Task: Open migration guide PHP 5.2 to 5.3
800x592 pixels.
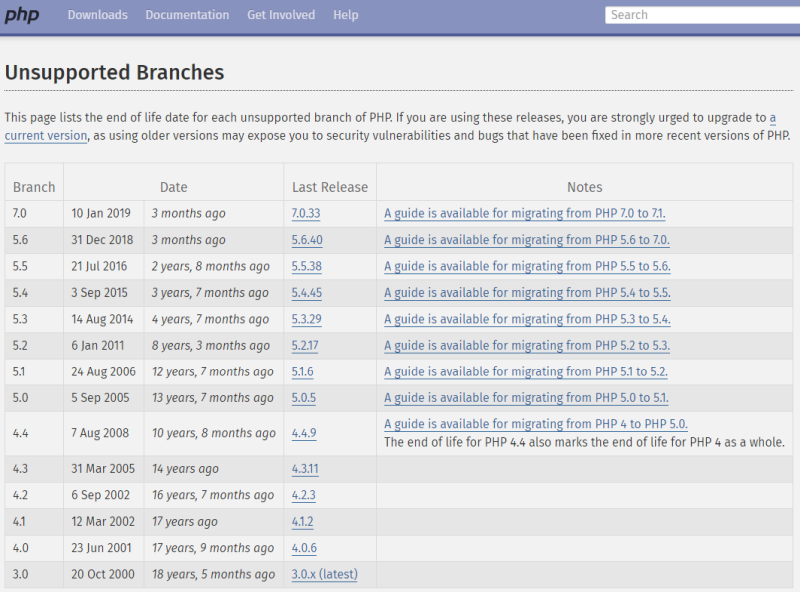Action: [527, 346]
